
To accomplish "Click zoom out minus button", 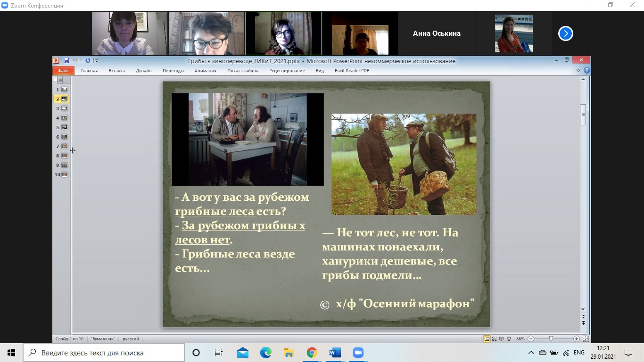I will click(531, 339).
